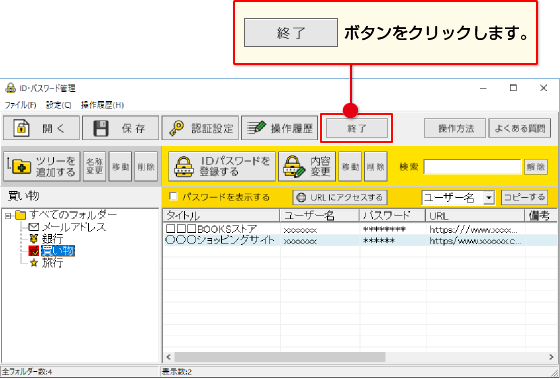This screenshot has height=379, width=560.
Task: Close the ID・パスワード管理 window
Action: [544, 88]
